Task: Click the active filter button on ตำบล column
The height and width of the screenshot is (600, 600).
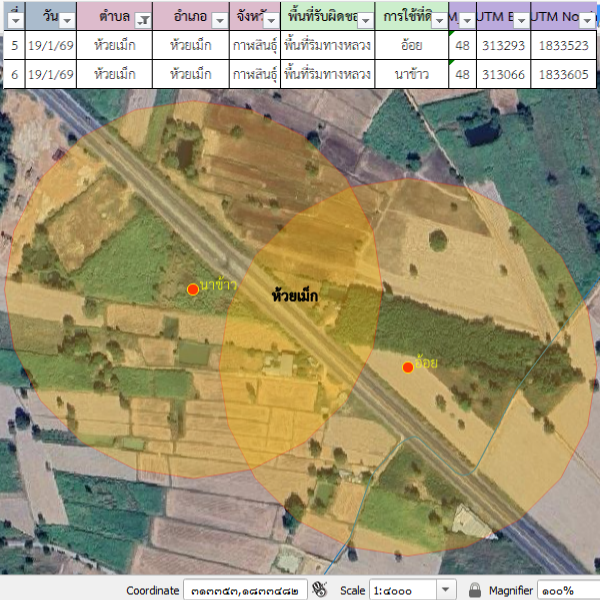Action: click(143, 21)
